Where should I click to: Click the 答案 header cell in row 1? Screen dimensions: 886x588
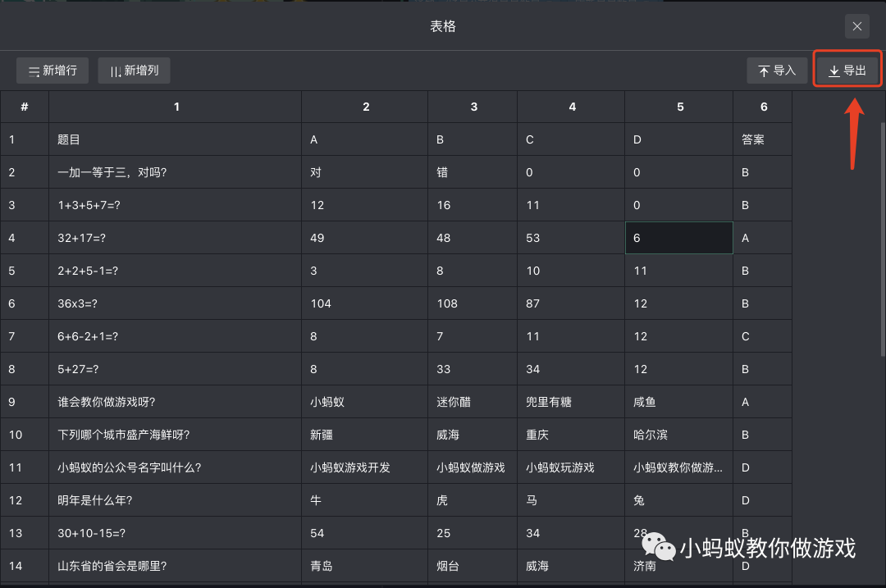(763, 139)
